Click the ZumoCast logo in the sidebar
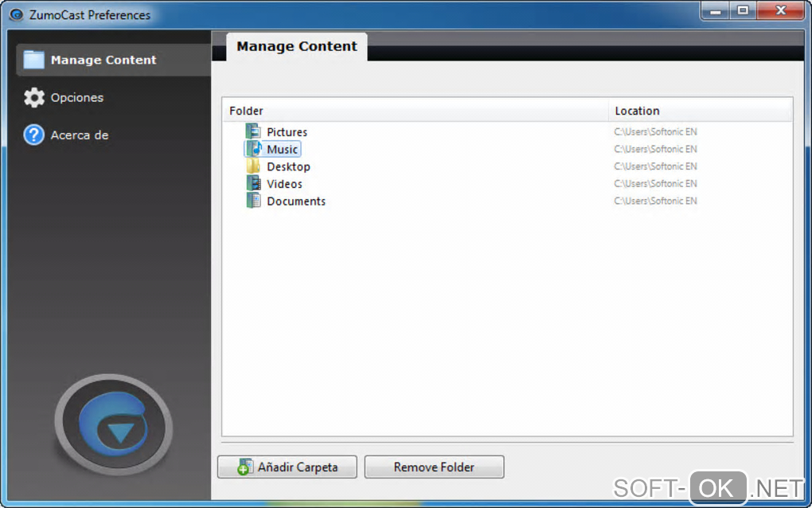This screenshot has width=812, height=508. point(114,424)
